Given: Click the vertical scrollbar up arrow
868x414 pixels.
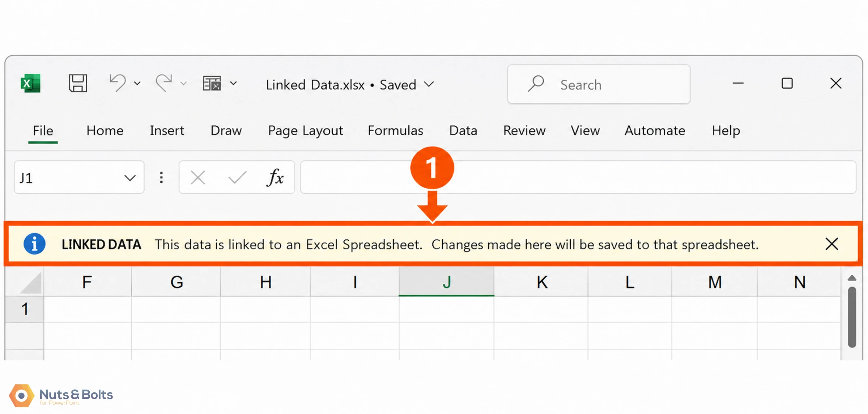Looking at the screenshot, I should coord(852,278).
